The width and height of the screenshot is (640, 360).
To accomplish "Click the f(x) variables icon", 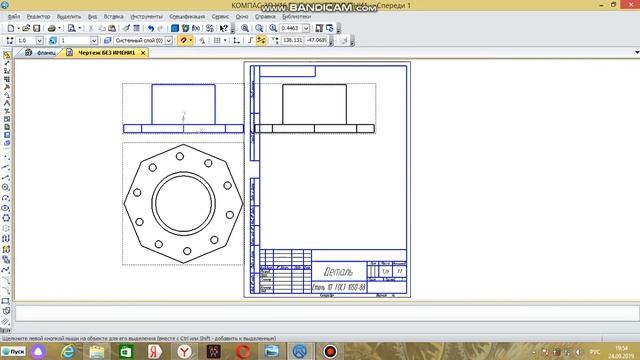I will pos(196,28).
